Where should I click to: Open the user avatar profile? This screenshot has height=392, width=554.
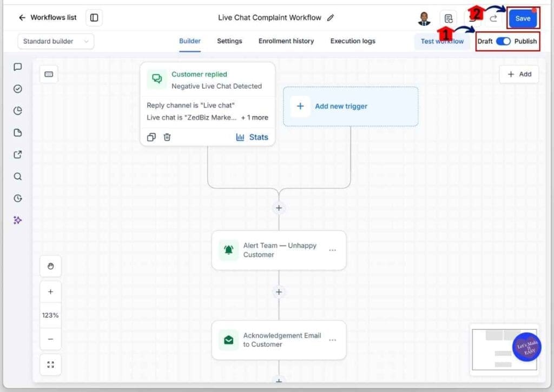pyautogui.click(x=424, y=18)
